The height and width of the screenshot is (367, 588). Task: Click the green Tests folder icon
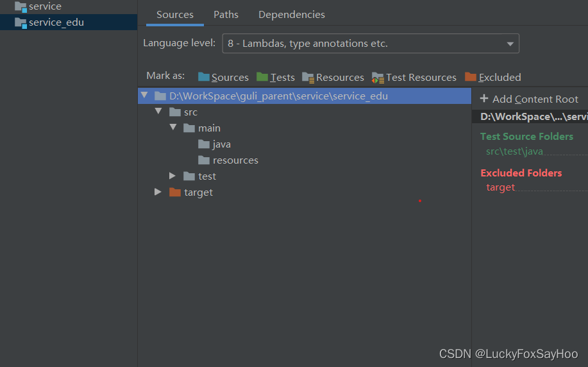click(x=262, y=77)
